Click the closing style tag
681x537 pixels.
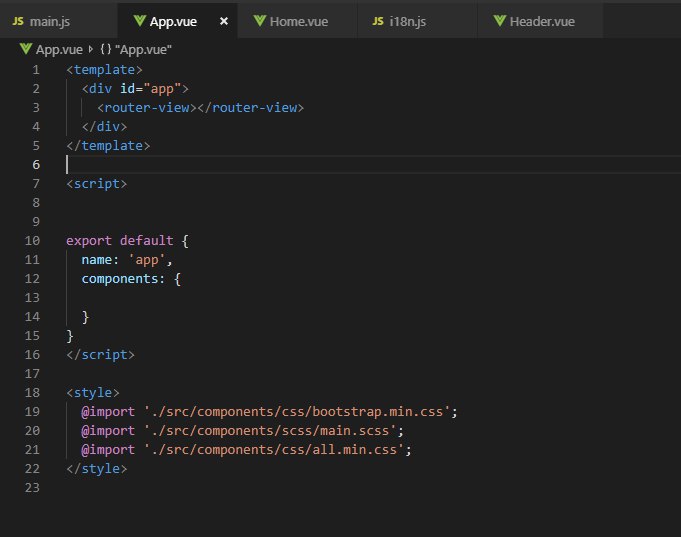click(96, 469)
